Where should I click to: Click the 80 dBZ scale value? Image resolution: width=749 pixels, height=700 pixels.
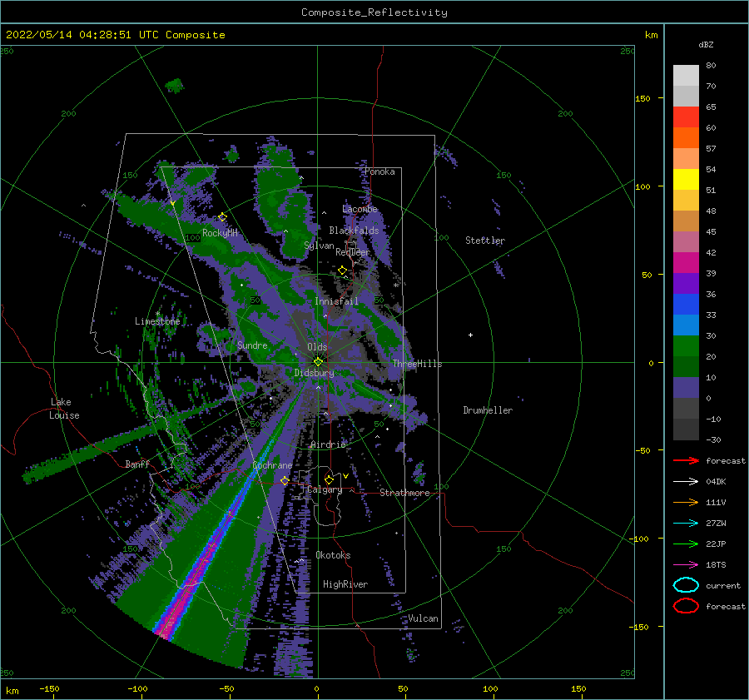pos(711,65)
